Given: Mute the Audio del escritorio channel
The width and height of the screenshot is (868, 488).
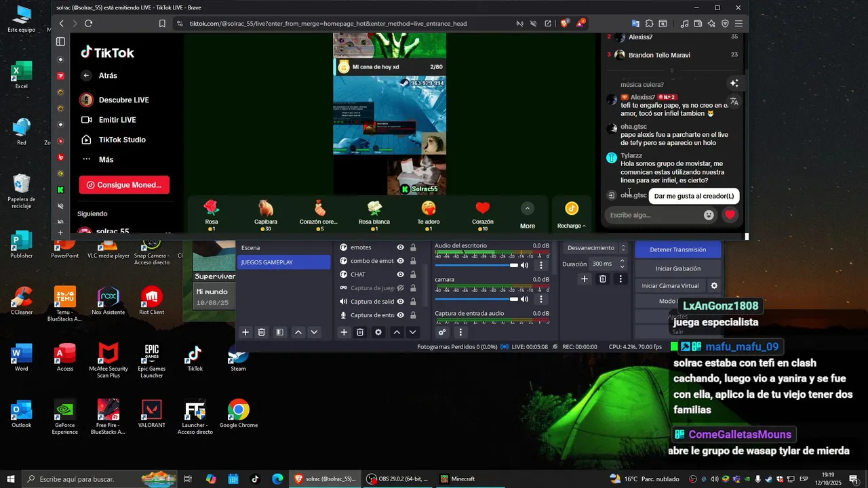Looking at the screenshot, I should [524, 265].
